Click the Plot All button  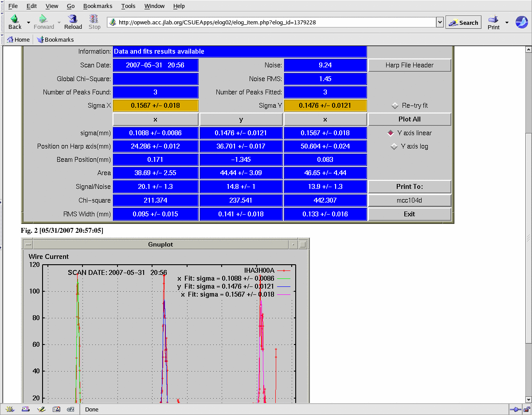(410, 119)
